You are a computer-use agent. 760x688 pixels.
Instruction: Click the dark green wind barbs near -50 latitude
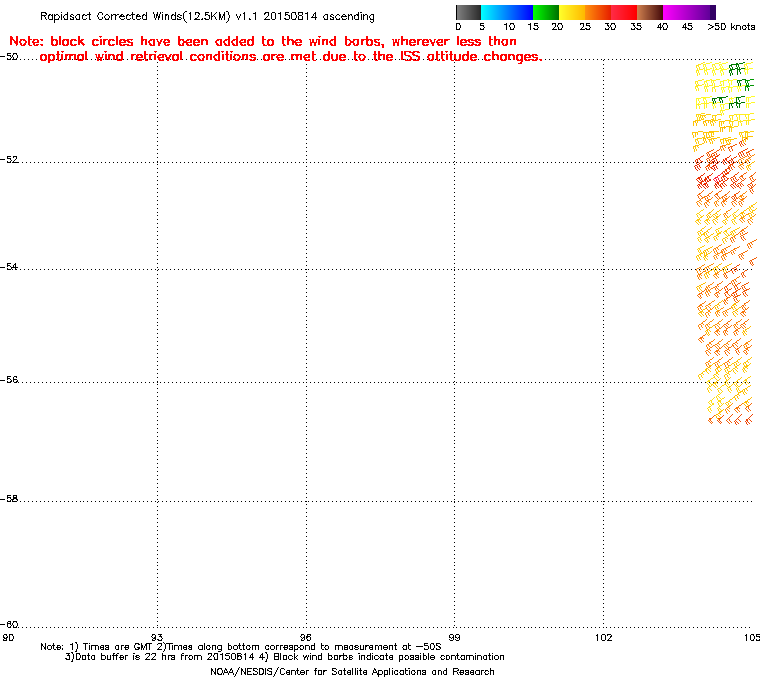[x=737, y=69]
